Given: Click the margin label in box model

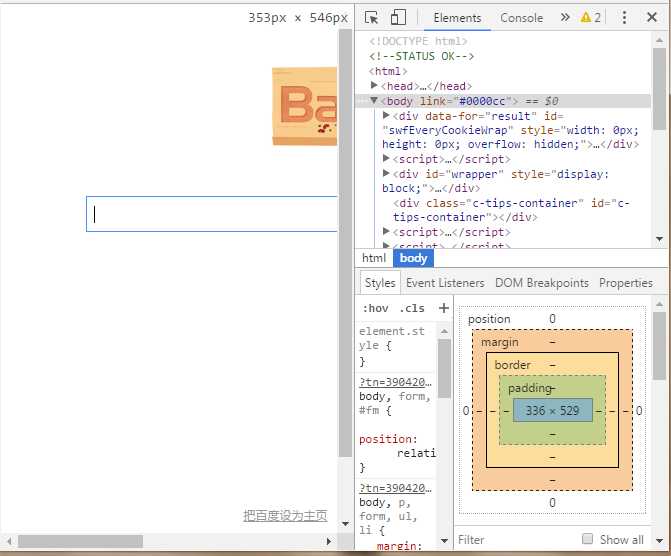Looking at the screenshot, I should tap(499, 342).
